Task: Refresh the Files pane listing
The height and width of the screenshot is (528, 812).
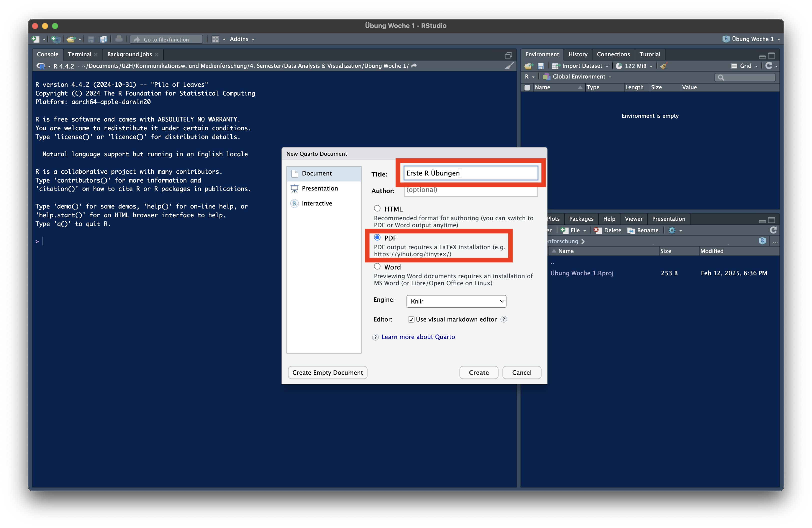Action: point(773,230)
